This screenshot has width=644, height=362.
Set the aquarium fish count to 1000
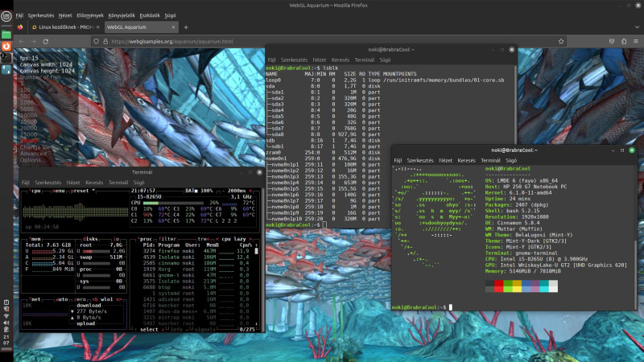click(x=27, y=103)
